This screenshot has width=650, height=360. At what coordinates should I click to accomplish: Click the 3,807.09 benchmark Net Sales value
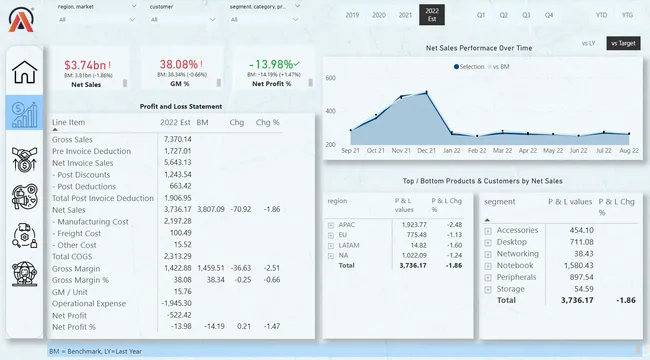click(x=211, y=209)
